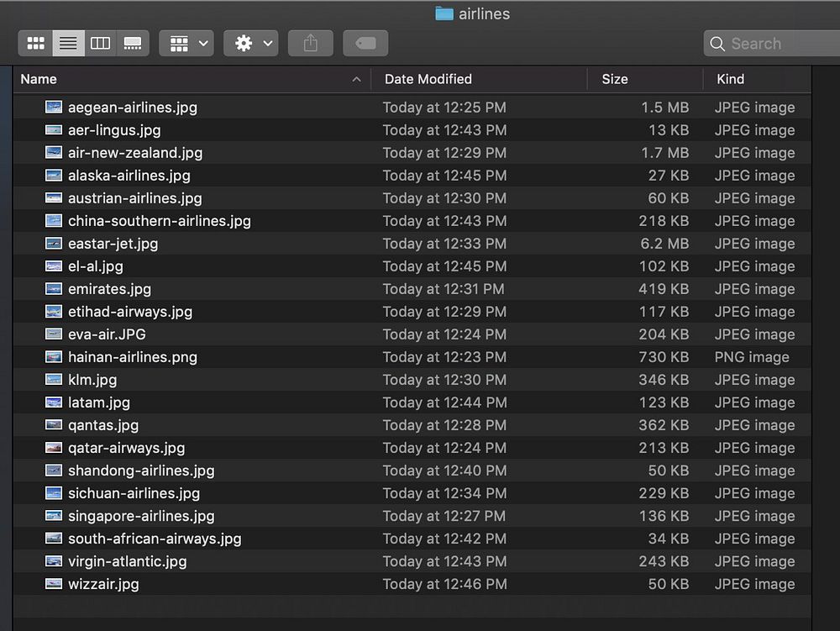Open the gear Action menu
840x631 pixels.
point(250,44)
